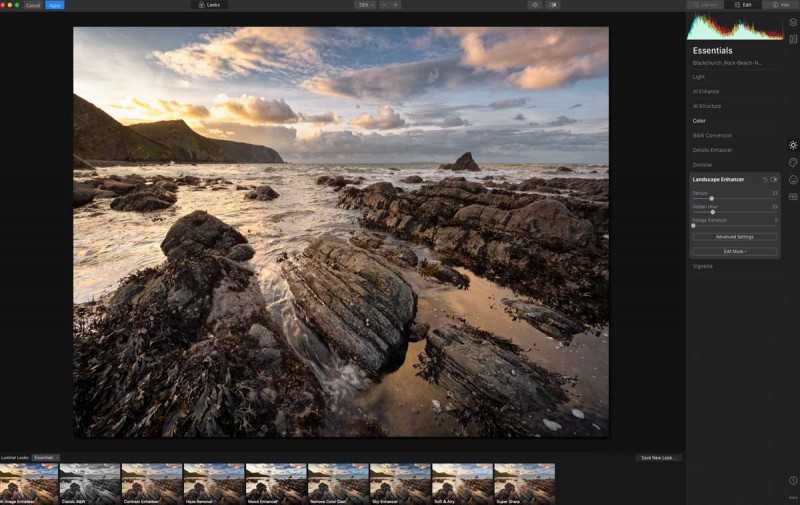800x505 pixels.
Task: Toggle the quick preview eye icon
Action: tap(534, 5)
